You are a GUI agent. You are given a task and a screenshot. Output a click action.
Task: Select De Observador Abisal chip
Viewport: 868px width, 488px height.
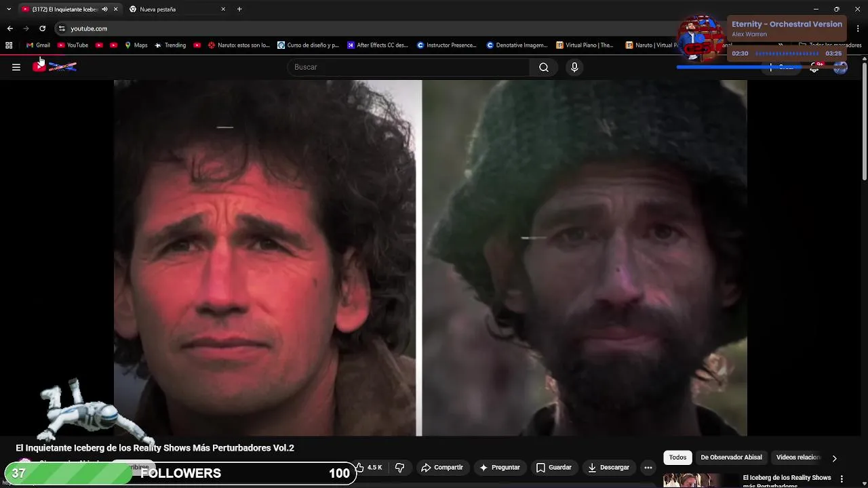click(x=731, y=457)
